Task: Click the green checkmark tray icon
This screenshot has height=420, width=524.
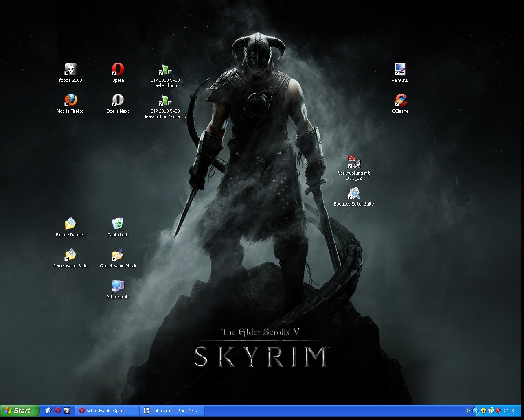Action: point(491,411)
